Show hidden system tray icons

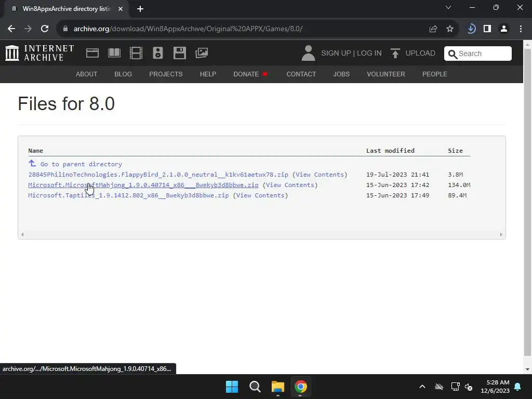(x=422, y=387)
